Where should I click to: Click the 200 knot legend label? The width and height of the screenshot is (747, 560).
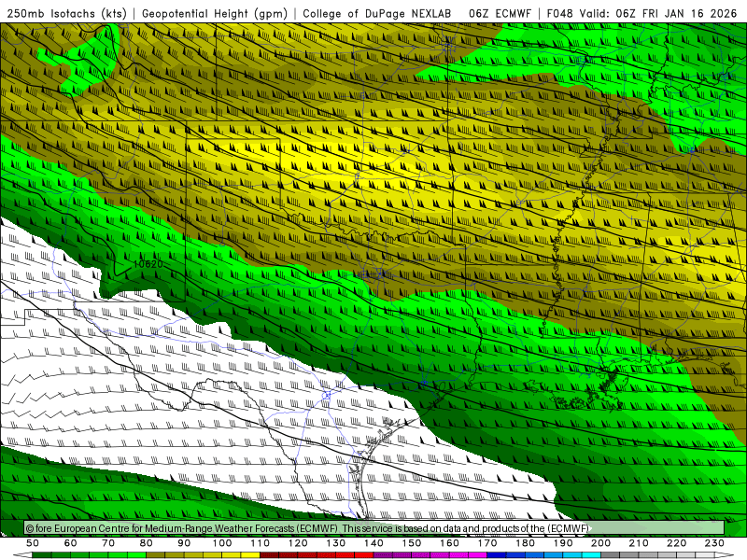tap(600, 543)
